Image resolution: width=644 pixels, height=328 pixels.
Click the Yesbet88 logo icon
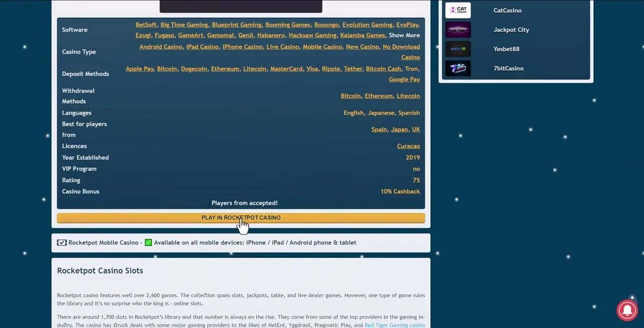click(x=458, y=49)
